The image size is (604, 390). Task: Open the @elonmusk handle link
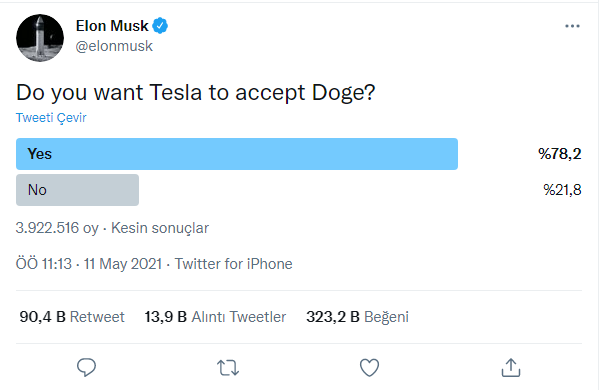pos(114,46)
